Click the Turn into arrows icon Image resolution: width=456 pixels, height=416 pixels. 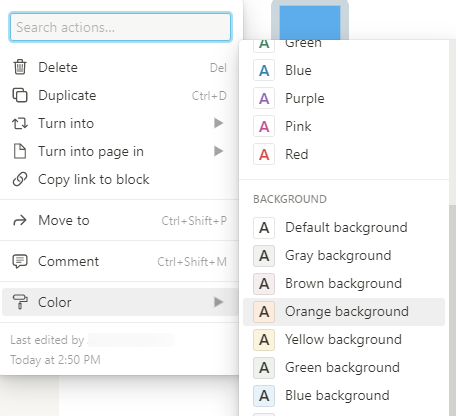pos(20,123)
